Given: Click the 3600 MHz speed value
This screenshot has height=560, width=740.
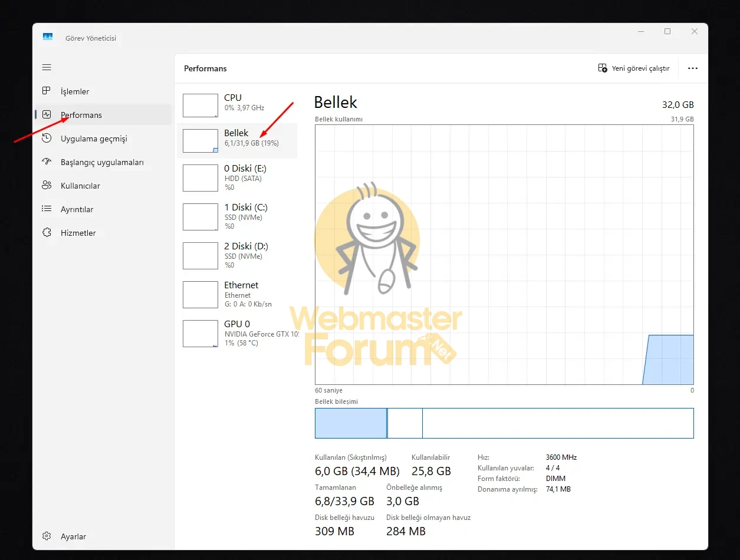Looking at the screenshot, I should point(561,457).
